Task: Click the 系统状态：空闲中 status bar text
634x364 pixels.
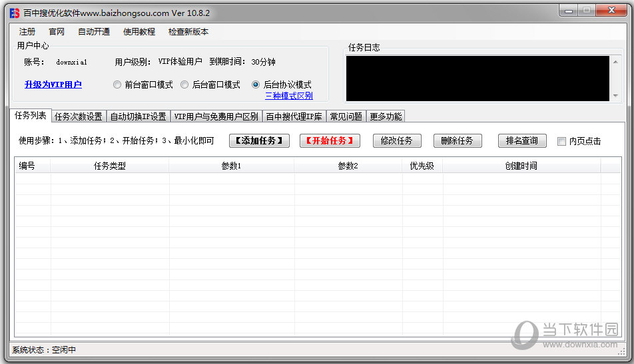Action: [x=44, y=350]
